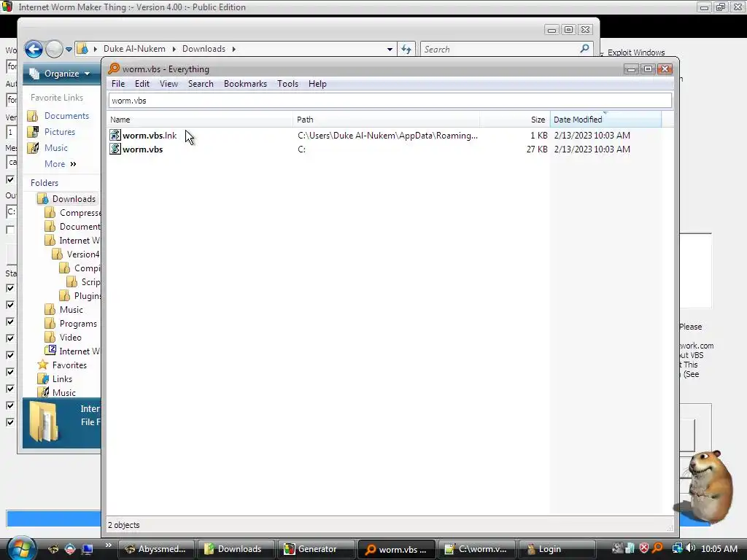Image resolution: width=747 pixels, height=560 pixels.
Task: Click the 10:05 AM taskbar clock
Action: coord(719,549)
